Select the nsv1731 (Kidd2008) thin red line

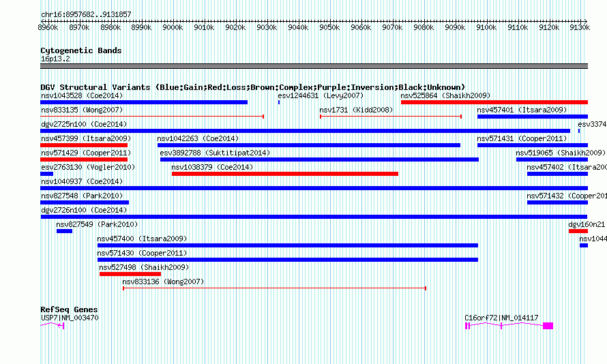[x=391, y=117]
